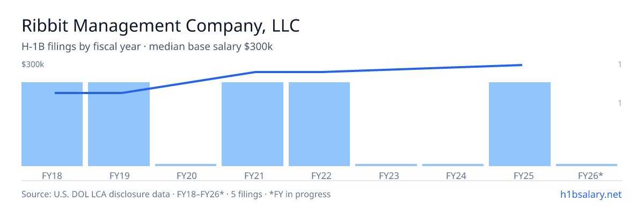644x215 pixels.
Task: Click the H-1B filings subtitle text
Action: (x=147, y=47)
